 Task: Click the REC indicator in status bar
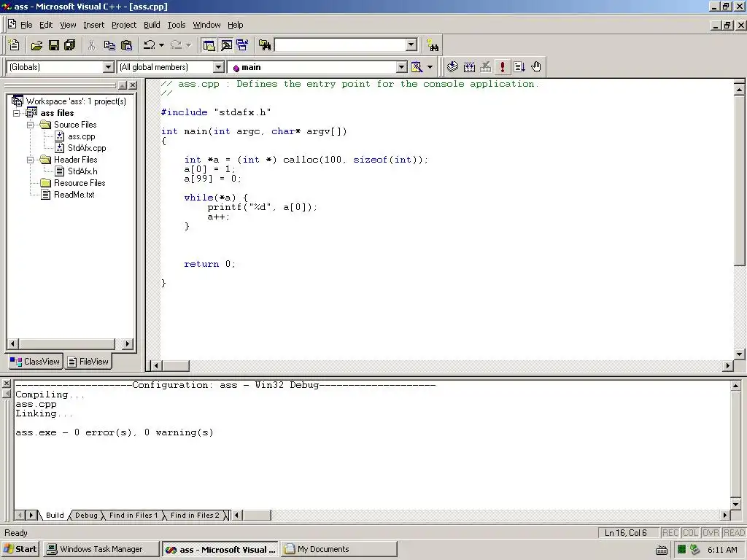tap(670, 533)
